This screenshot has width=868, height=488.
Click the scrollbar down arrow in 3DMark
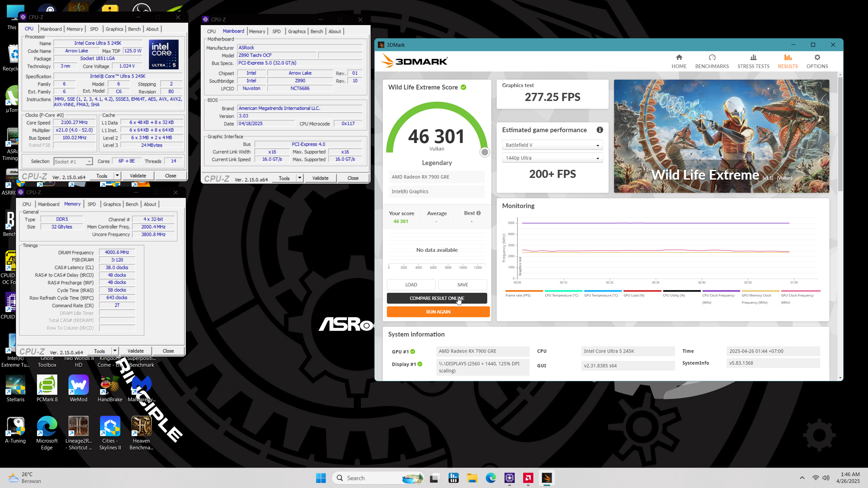coord(840,378)
